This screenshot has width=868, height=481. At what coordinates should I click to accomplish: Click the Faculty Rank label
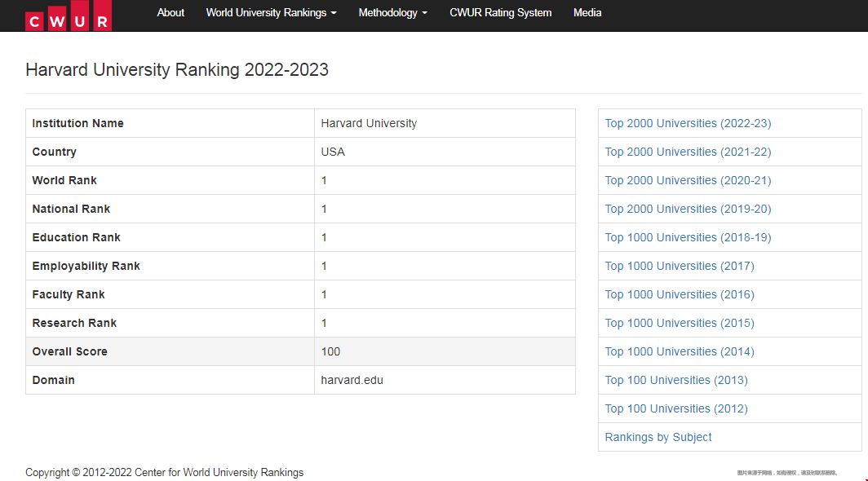68,294
